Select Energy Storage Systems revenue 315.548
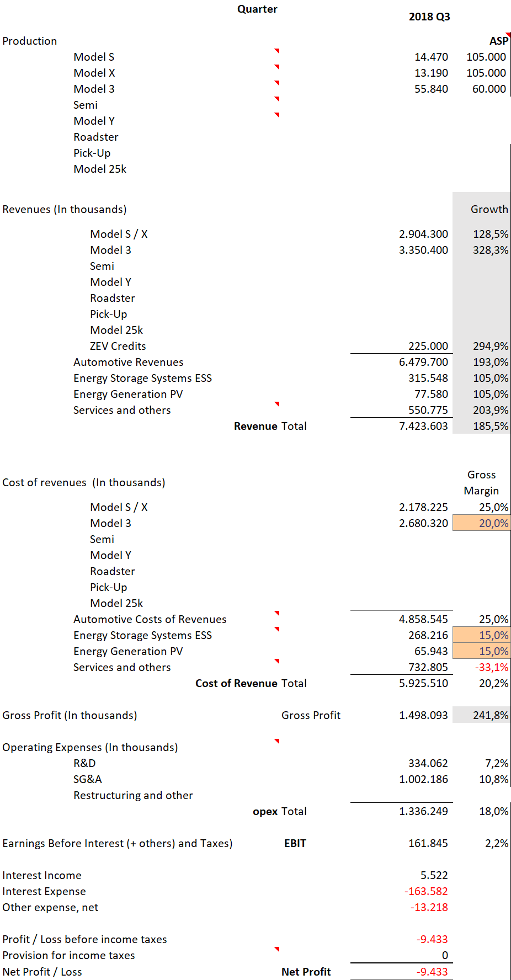 click(x=428, y=378)
